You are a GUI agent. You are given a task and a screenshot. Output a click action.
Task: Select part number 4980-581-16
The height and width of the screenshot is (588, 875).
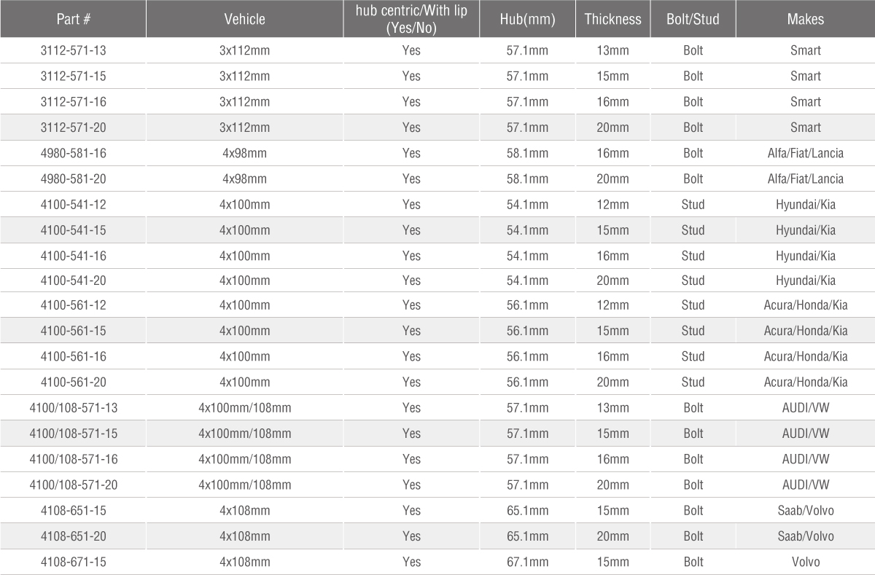73,153
